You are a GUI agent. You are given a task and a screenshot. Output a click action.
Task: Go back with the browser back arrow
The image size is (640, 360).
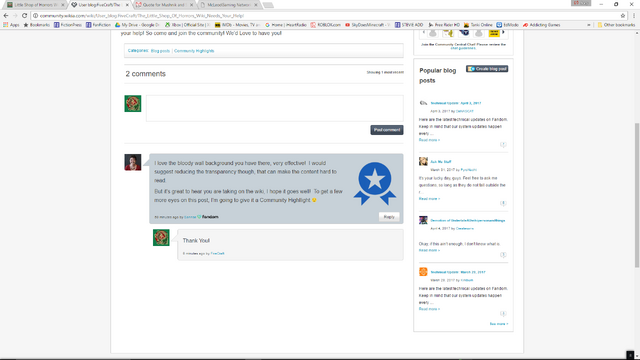6,16
